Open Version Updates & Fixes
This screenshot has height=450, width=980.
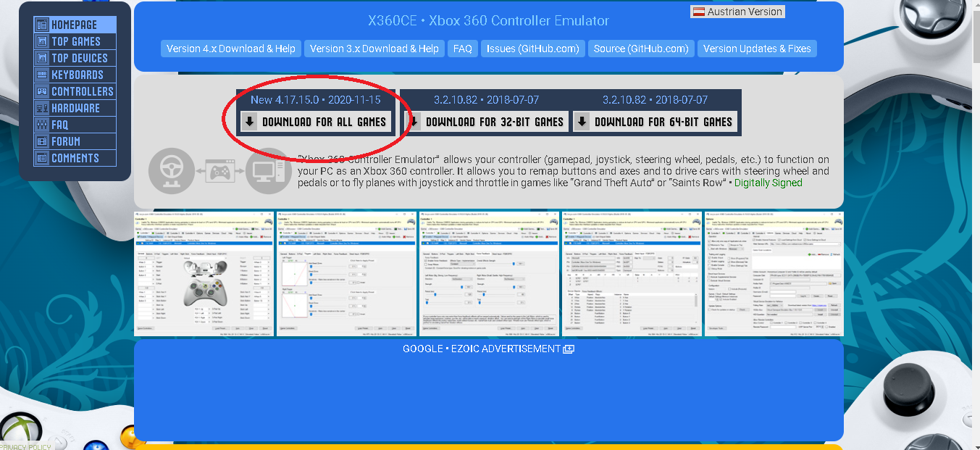tap(757, 49)
